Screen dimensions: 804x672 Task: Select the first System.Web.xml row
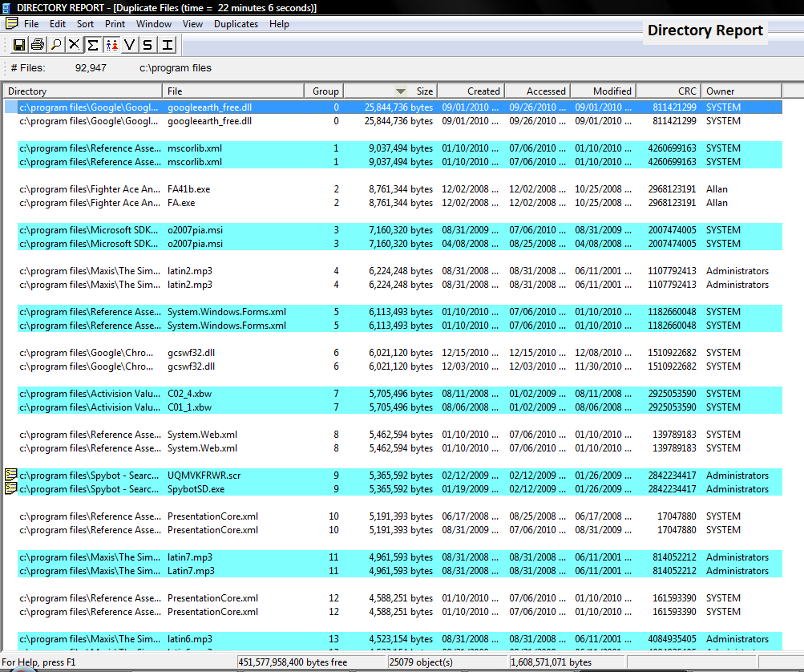pos(400,435)
